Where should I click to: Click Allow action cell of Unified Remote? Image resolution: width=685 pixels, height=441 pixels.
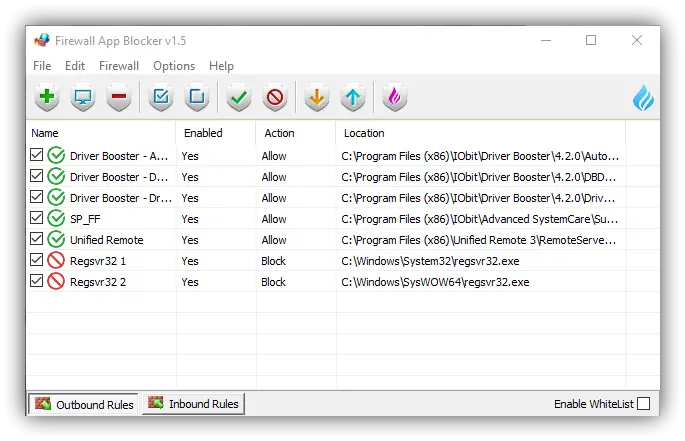274,240
